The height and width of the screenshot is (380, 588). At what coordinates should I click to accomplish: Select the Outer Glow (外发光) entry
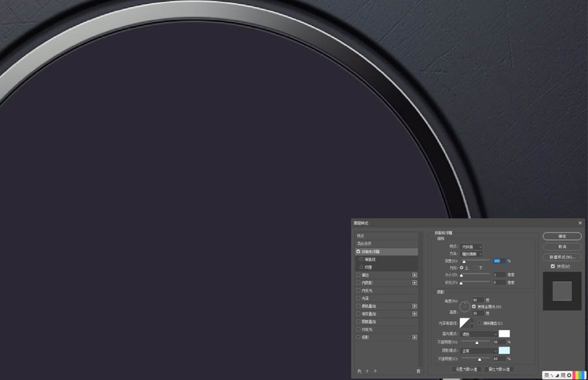[x=386, y=329]
